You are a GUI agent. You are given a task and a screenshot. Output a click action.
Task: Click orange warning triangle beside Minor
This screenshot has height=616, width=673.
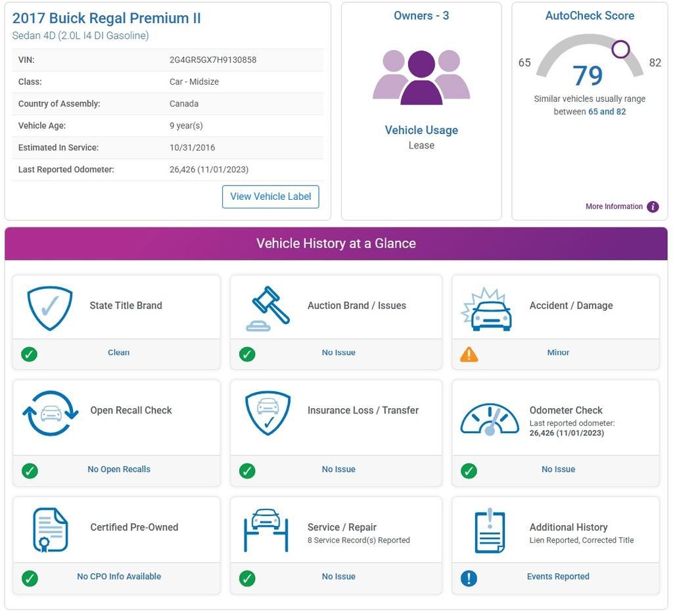click(469, 354)
